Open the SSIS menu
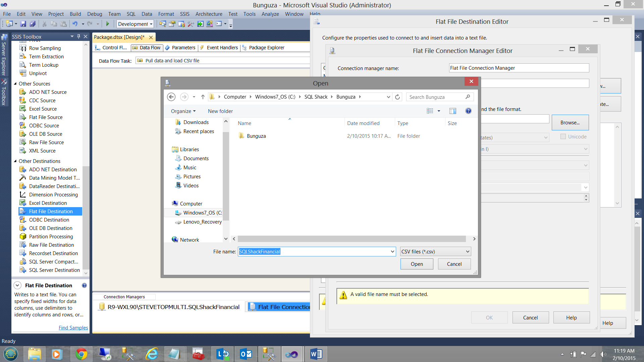644x362 pixels. tap(184, 14)
